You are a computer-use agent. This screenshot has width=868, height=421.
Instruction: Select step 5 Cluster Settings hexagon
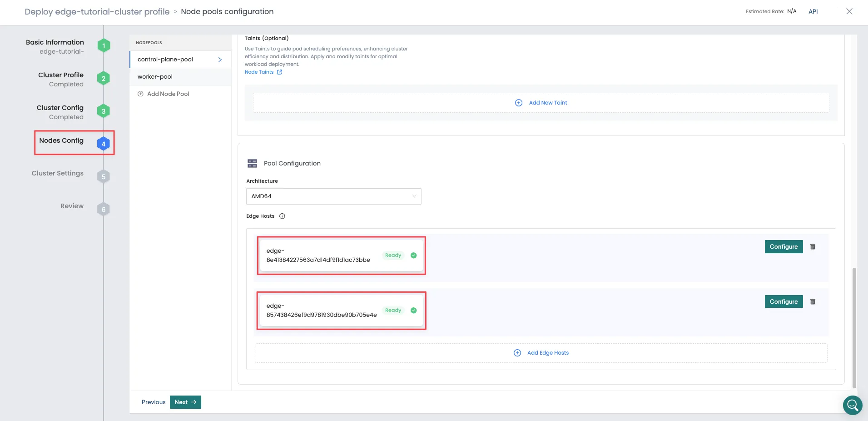103,176
